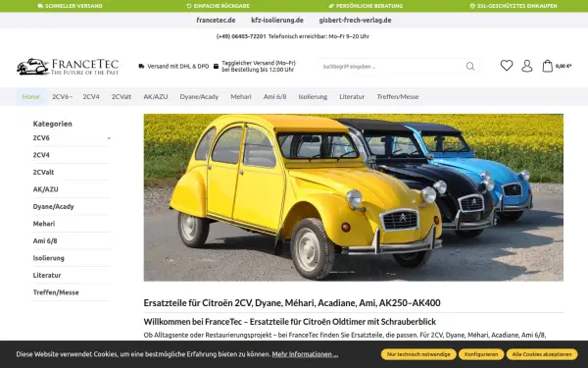Screen dimensions: 588x368
Task: Open AK/AZU in the navigation bar
Action: pos(156,96)
